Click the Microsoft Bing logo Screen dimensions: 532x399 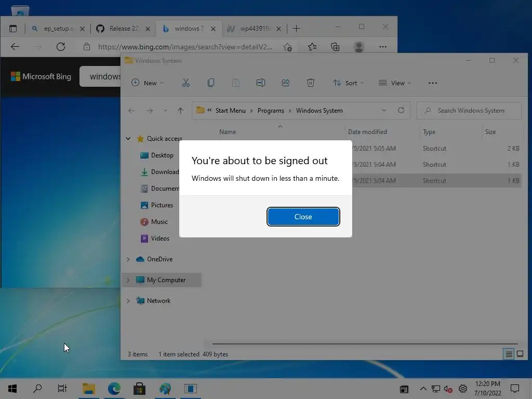41,76
